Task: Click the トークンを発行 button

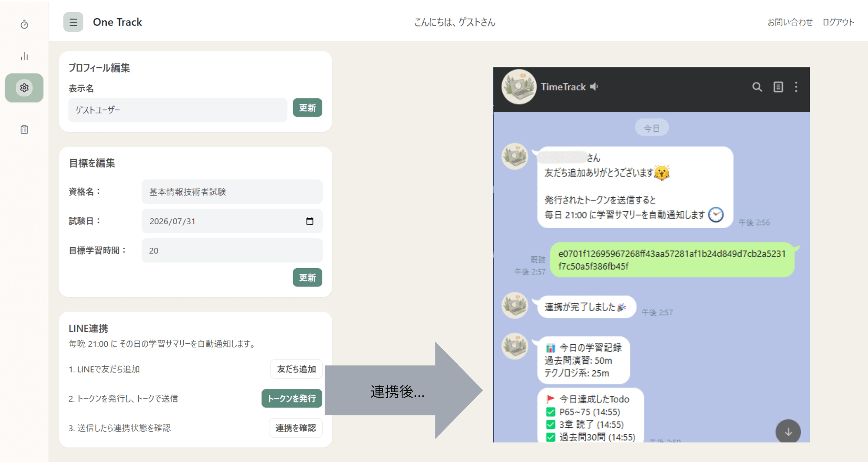Action: [x=292, y=399]
